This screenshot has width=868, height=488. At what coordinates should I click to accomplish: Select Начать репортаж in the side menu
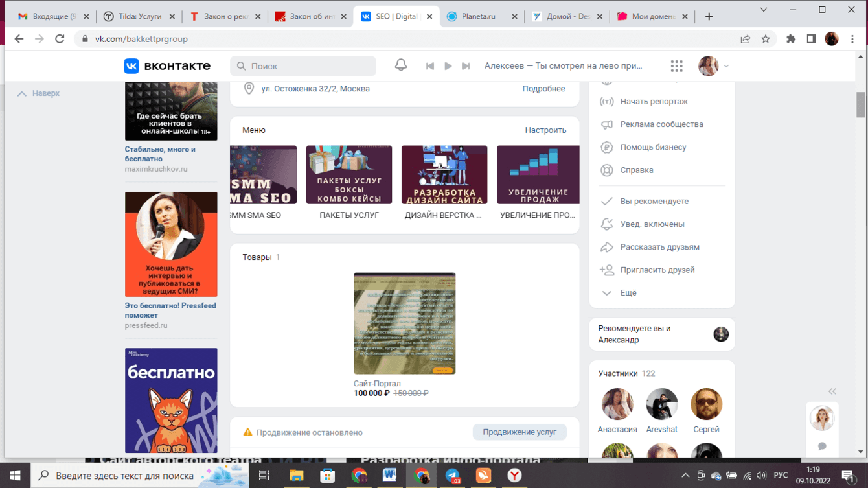click(654, 102)
